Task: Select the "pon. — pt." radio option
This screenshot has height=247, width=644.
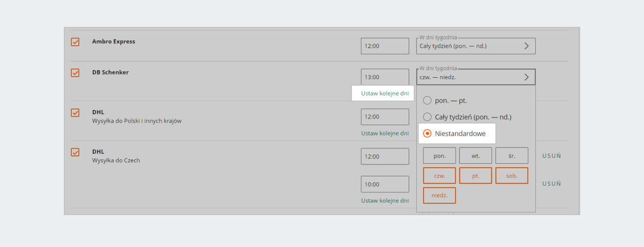Action: [428, 100]
